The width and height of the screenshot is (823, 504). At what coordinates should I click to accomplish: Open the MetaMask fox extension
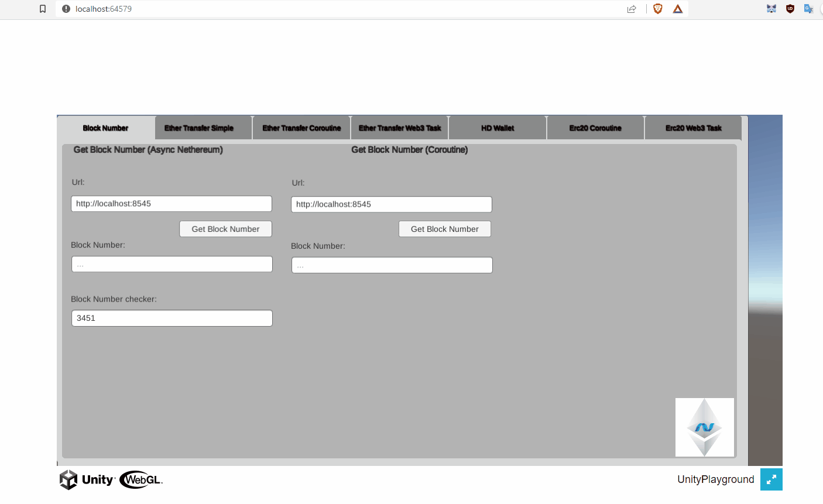[x=771, y=9]
